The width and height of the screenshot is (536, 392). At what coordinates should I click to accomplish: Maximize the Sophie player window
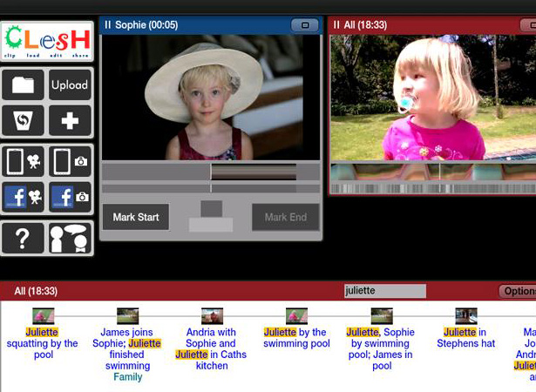(x=304, y=25)
